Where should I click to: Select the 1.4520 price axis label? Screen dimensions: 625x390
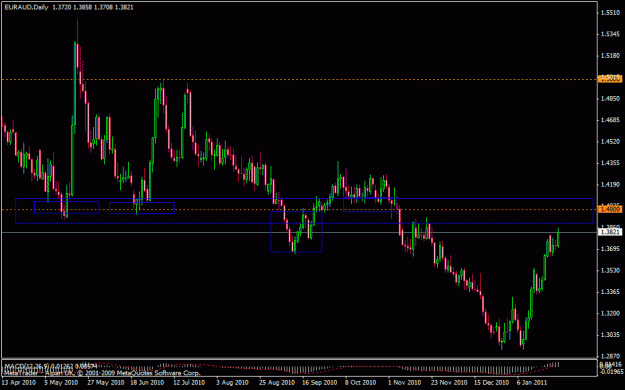pyautogui.click(x=611, y=142)
